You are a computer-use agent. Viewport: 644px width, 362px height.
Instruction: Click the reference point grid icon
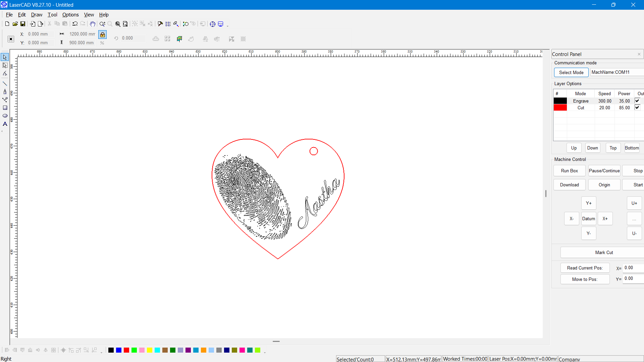click(11, 39)
